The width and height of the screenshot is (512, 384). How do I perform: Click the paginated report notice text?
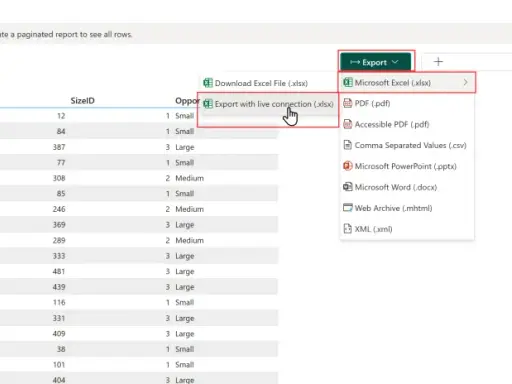click(66, 34)
